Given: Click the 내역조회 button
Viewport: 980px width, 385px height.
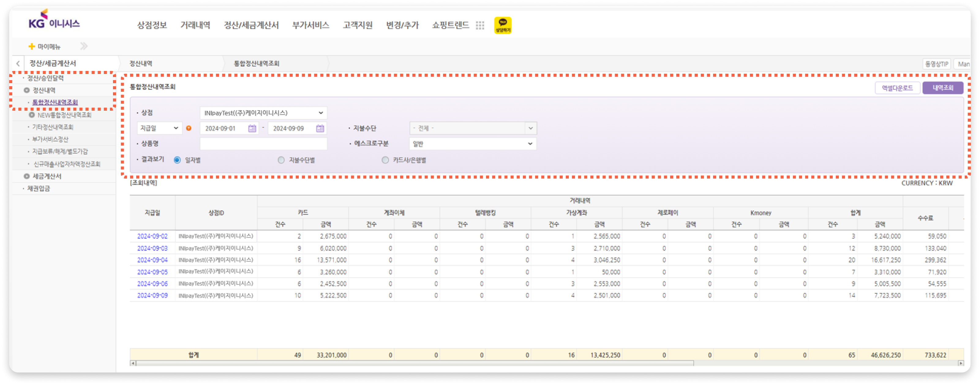Looking at the screenshot, I should pyautogui.click(x=943, y=88).
